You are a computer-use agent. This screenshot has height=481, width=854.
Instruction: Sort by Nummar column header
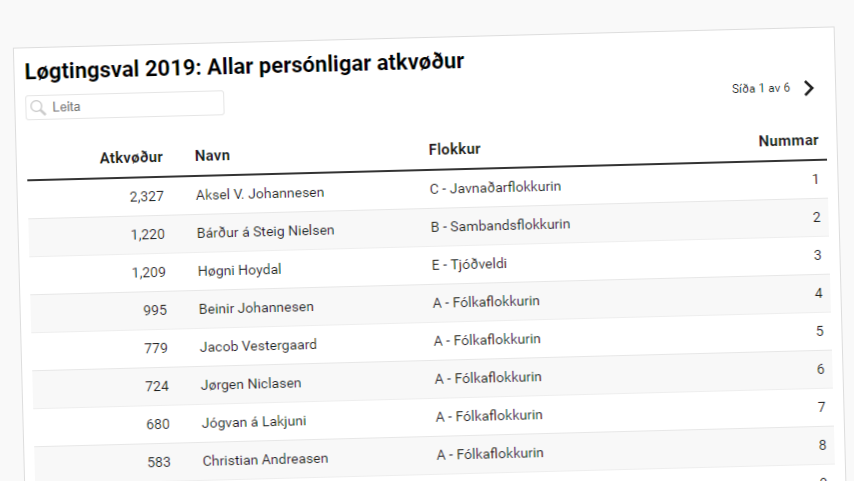pyautogui.click(x=788, y=141)
